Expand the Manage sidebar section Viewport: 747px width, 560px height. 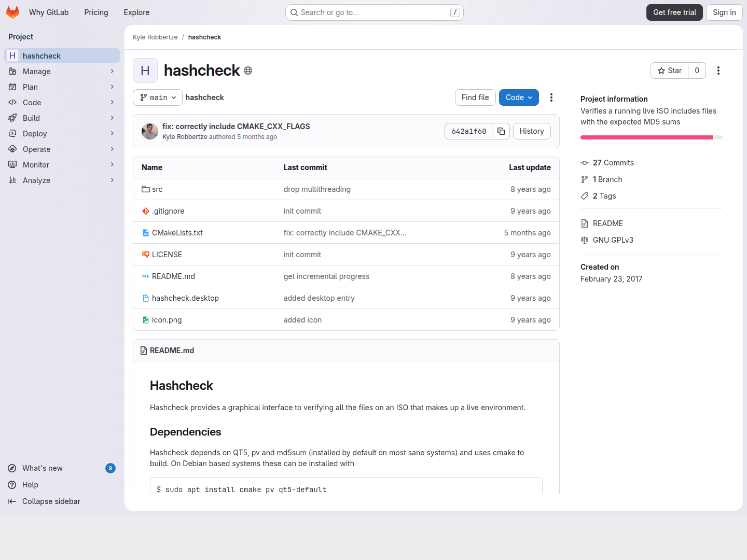(62, 72)
